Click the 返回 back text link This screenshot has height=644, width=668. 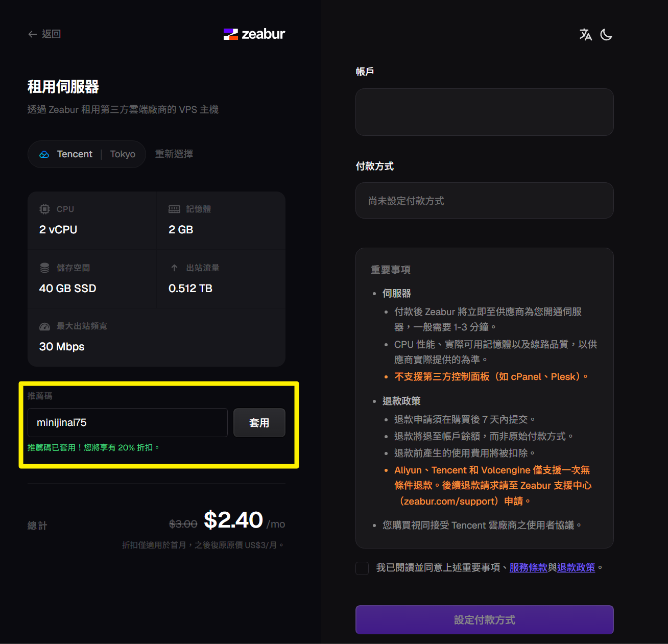52,34
